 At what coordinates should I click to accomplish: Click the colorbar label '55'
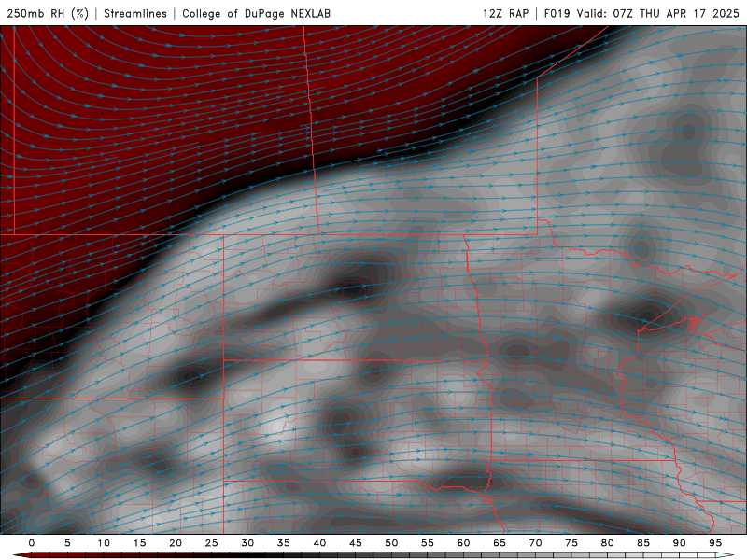coord(428,543)
